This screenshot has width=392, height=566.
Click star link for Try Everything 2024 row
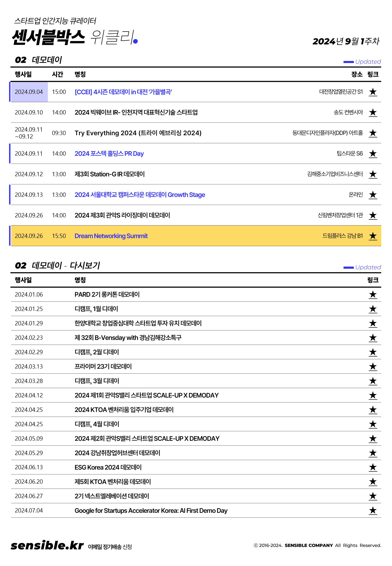coord(373,133)
